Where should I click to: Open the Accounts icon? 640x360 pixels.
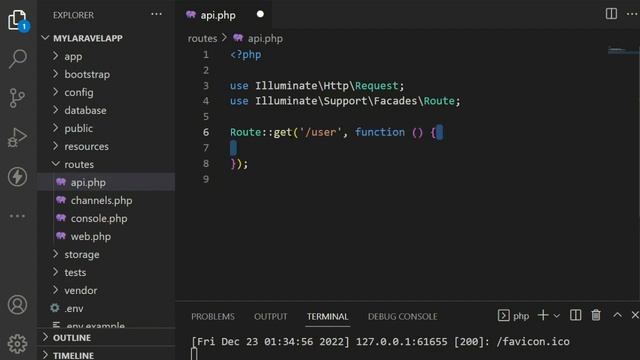17,304
